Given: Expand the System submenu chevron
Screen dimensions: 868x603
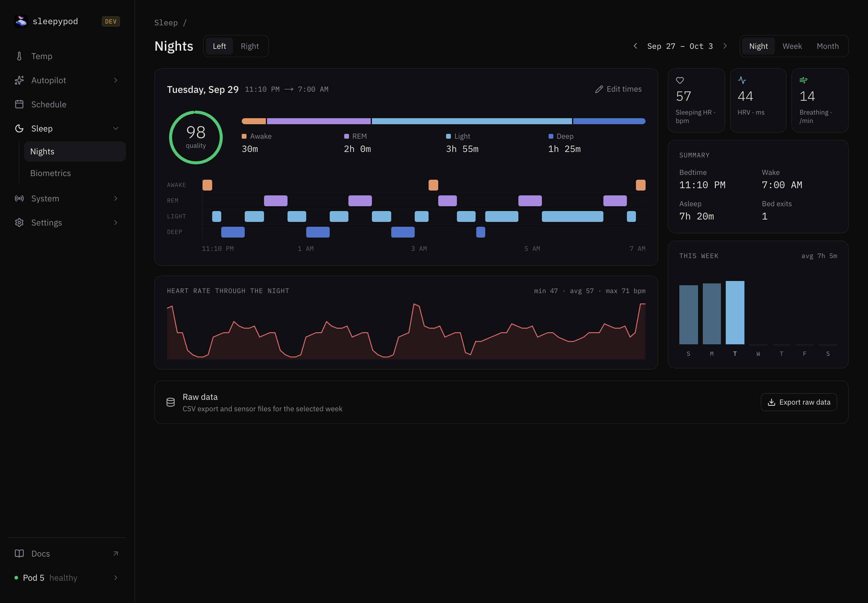Looking at the screenshot, I should coord(115,198).
